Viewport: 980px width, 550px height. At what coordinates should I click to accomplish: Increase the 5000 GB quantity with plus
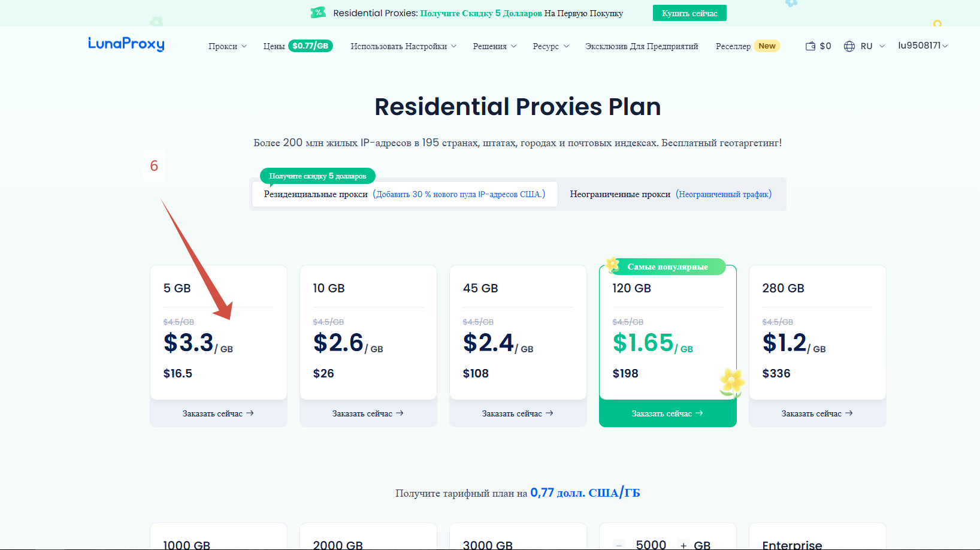[683, 545]
